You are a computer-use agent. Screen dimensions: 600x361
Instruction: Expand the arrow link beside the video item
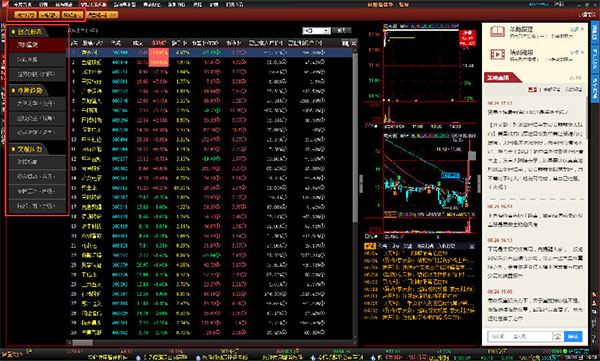(x=577, y=52)
